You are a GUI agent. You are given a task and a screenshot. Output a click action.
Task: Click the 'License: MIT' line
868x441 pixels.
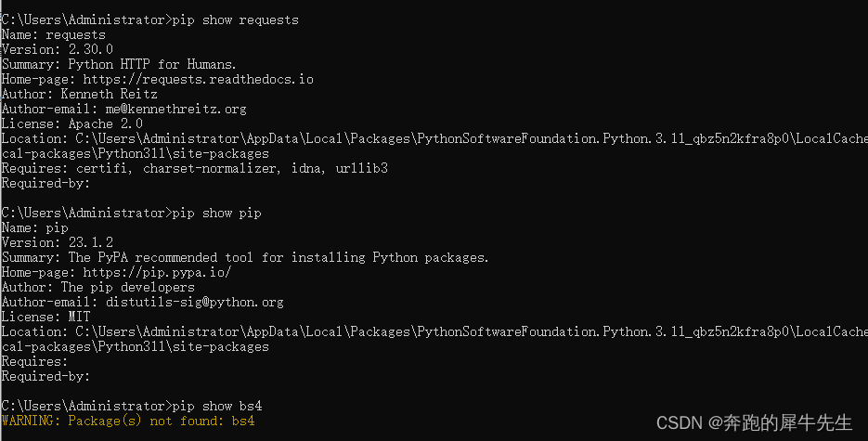[45, 317]
